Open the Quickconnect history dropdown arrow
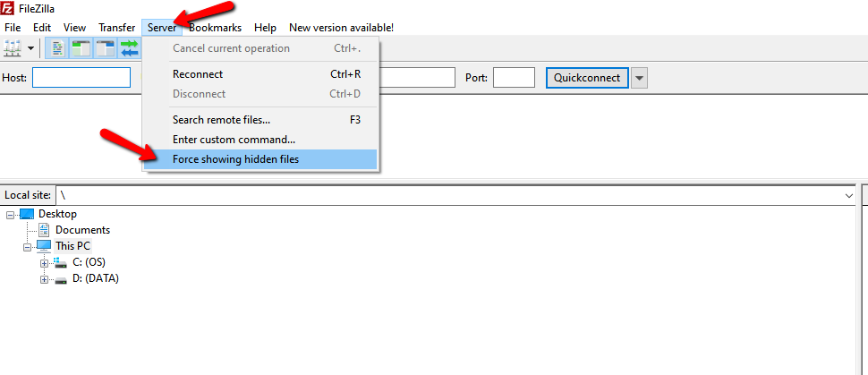 point(640,78)
